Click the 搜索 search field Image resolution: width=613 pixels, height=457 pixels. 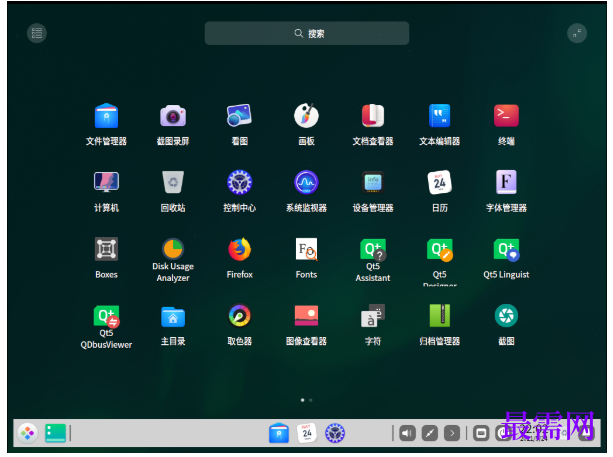click(x=307, y=33)
